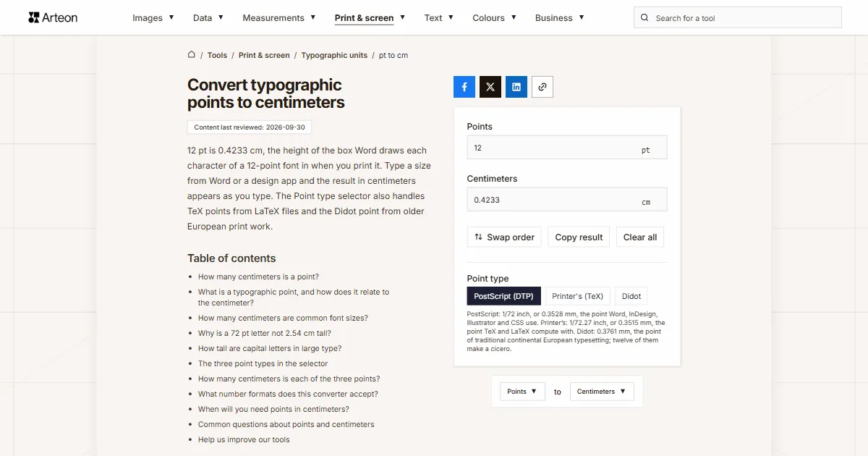868x456 pixels.
Task: Go to home breadcrumb icon
Action: 192,55
